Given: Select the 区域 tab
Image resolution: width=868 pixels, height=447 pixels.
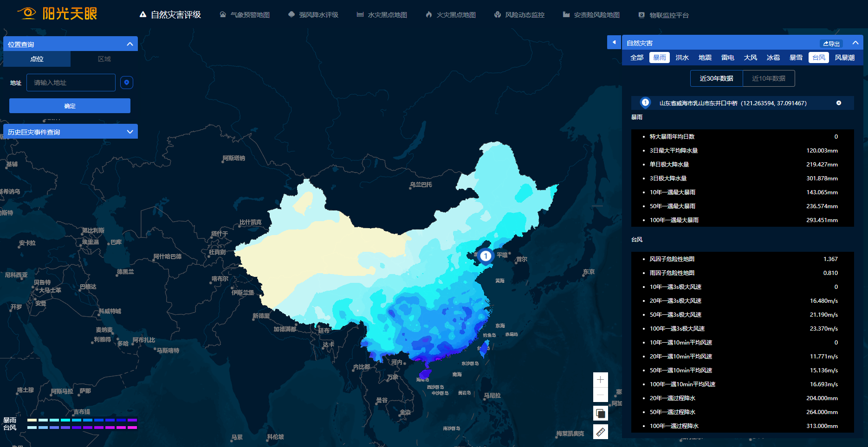Looking at the screenshot, I should point(104,59).
